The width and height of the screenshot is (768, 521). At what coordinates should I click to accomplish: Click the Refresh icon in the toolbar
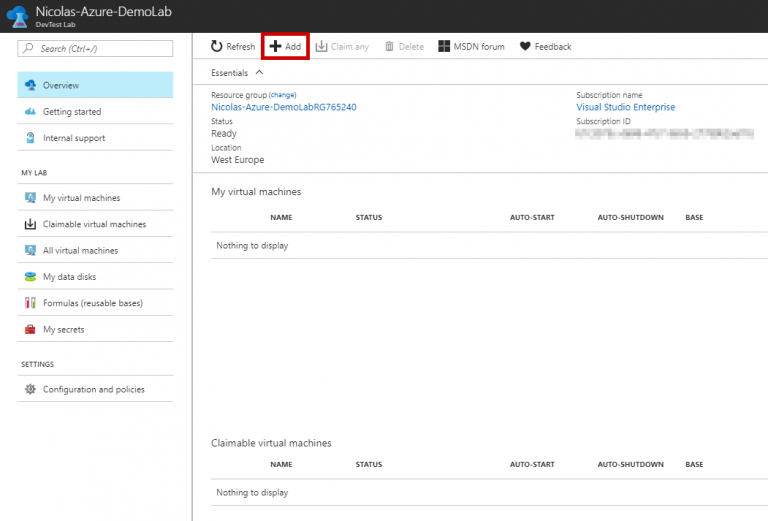[216, 47]
